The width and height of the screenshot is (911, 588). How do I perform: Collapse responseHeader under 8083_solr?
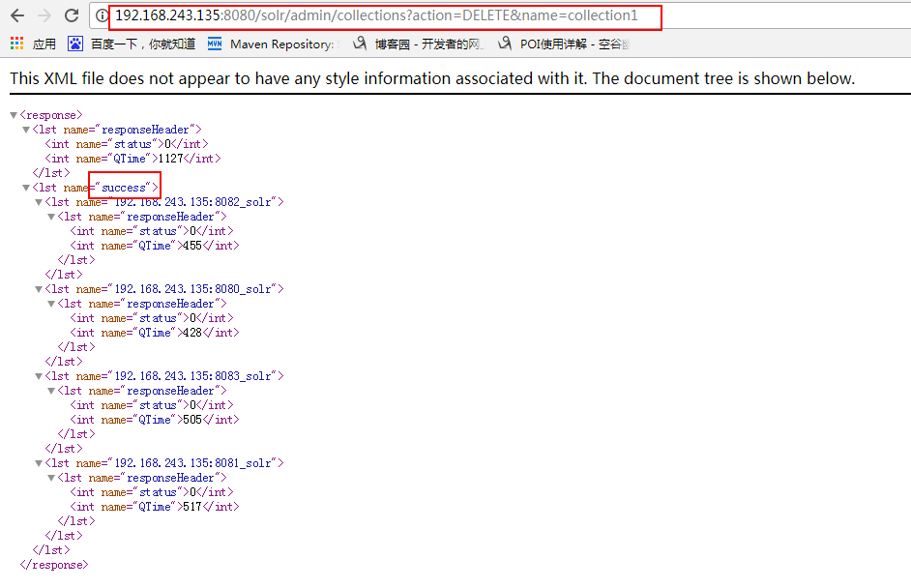[x=51, y=391]
